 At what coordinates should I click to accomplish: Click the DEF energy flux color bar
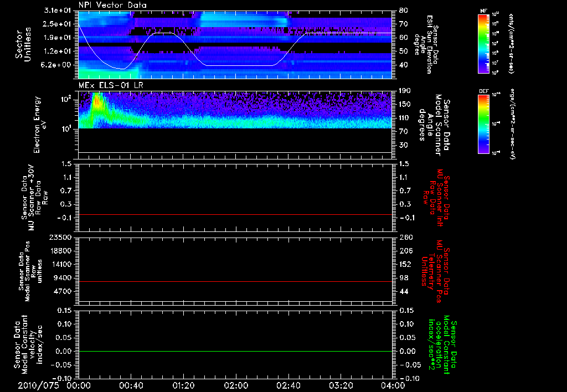pyautogui.click(x=483, y=124)
